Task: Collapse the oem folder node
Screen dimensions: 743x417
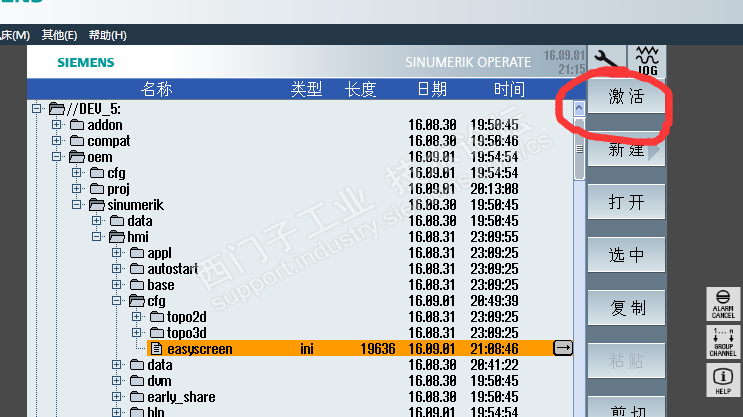Action: coord(56,156)
